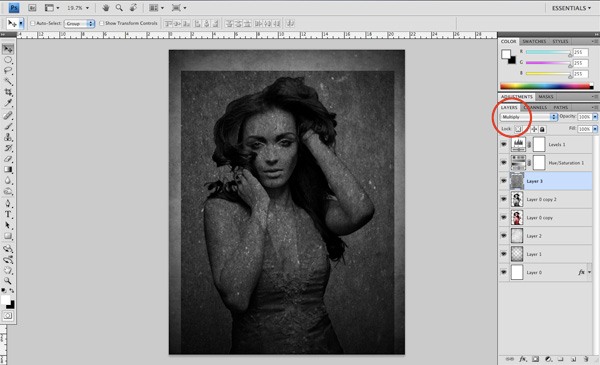Add a layer style with the fx button

[523, 359]
